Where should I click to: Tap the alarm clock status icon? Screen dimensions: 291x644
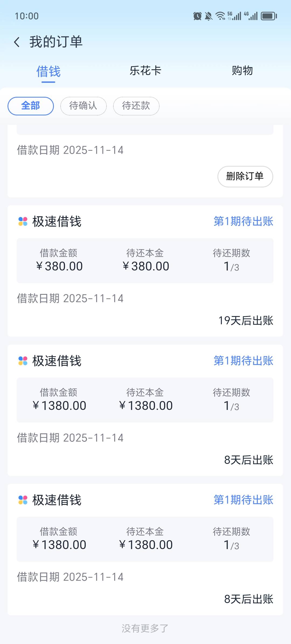(x=197, y=16)
